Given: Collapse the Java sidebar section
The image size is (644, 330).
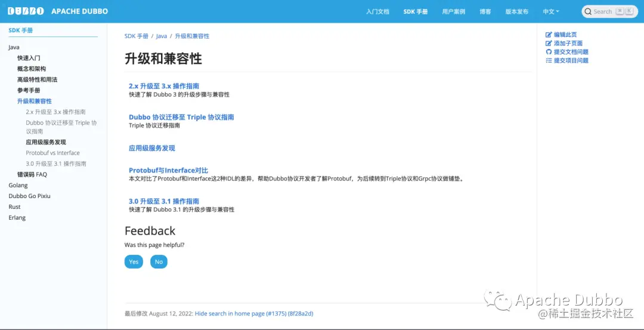Looking at the screenshot, I should click(x=14, y=47).
